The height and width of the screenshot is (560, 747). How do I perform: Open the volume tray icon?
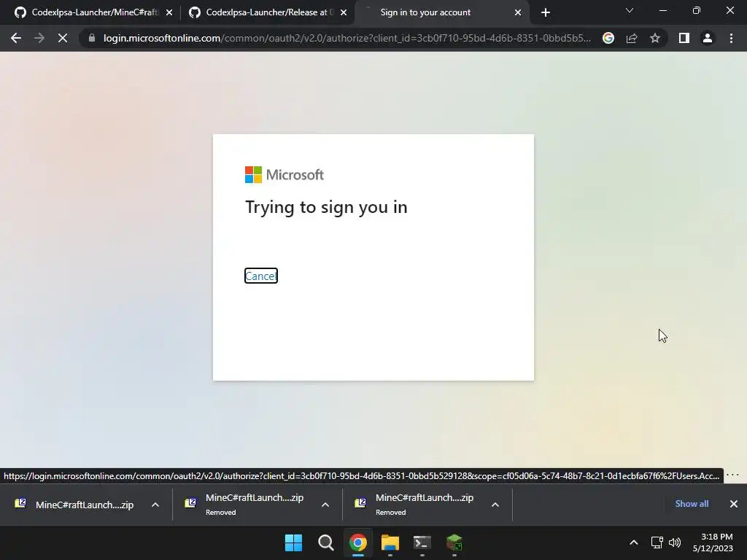click(675, 542)
